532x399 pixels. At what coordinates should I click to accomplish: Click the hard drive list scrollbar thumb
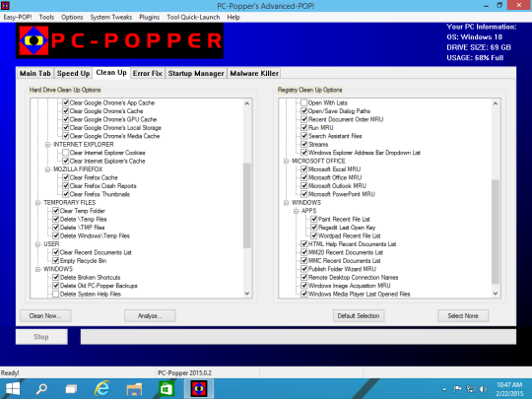click(x=247, y=206)
